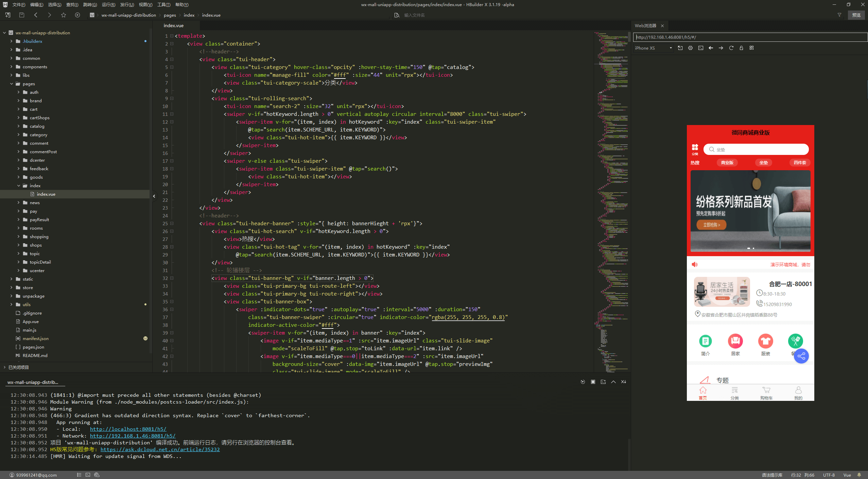Click the pages breadcrumb in the path bar
Viewport: 868px width, 479px height.
(170, 15)
